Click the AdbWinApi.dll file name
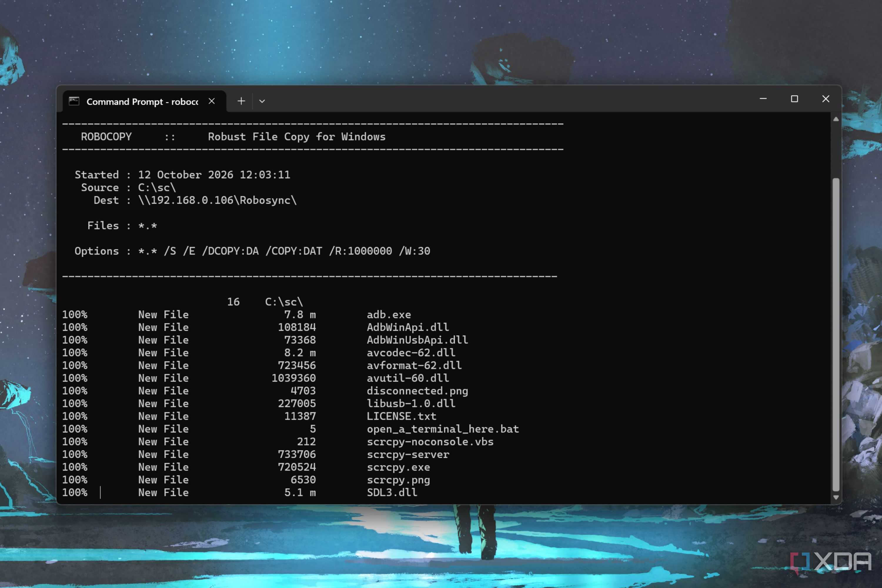The image size is (882, 588). click(407, 328)
